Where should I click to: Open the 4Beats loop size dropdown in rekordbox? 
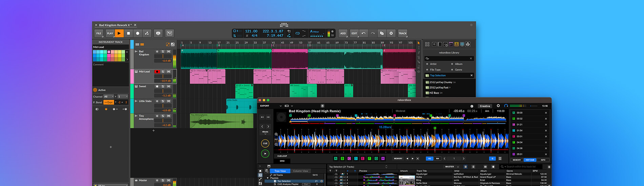[265, 133]
